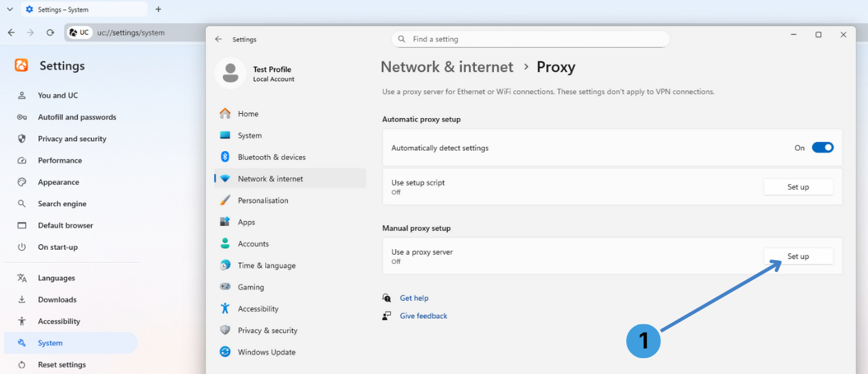This screenshot has height=374, width=868.
Task: Open Bluetooth & devices settings
Action: [x=290, y=157]
